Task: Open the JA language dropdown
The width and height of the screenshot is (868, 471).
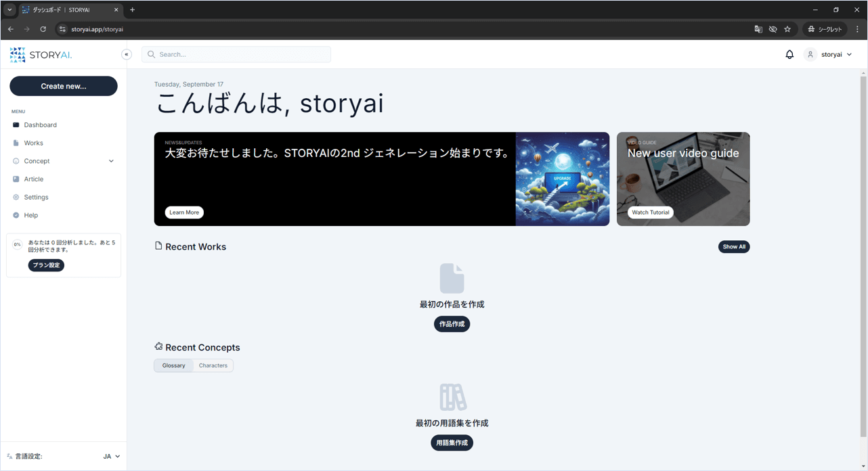Action: tap(112, 456)
